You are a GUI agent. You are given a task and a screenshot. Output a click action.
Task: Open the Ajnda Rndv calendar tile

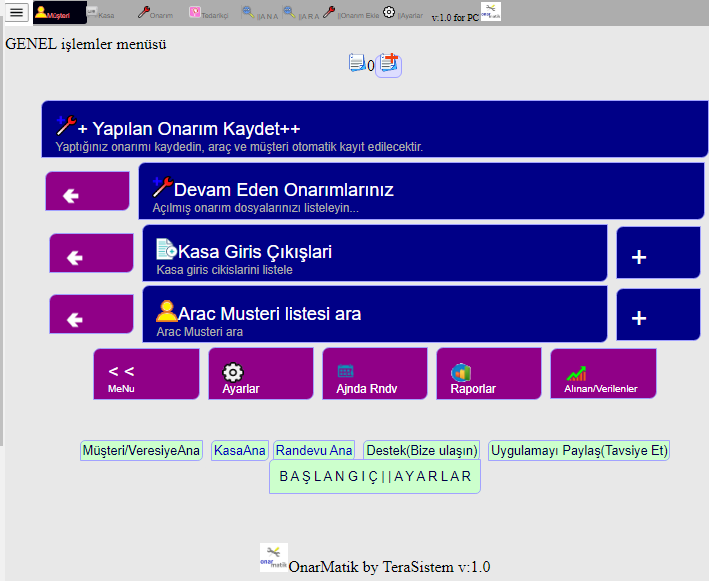375,374
